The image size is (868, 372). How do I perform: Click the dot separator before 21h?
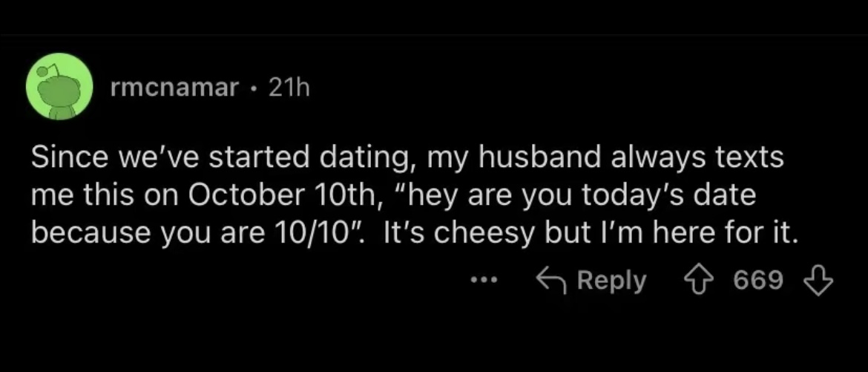[x=254, y=88]
